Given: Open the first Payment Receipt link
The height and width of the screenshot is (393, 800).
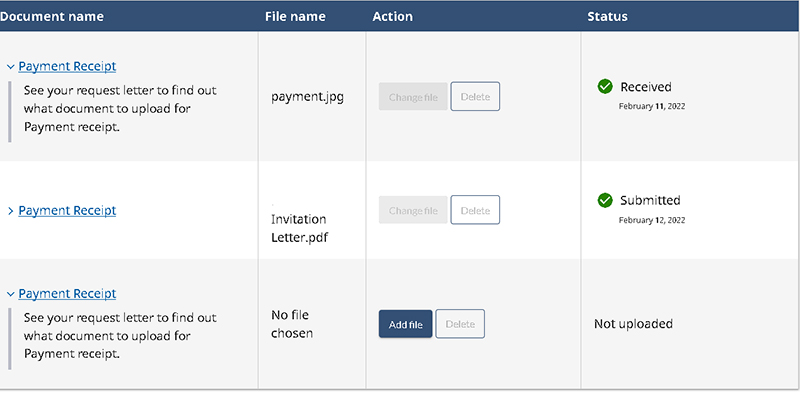Looking at the screenshot, I should coord(67,66).
